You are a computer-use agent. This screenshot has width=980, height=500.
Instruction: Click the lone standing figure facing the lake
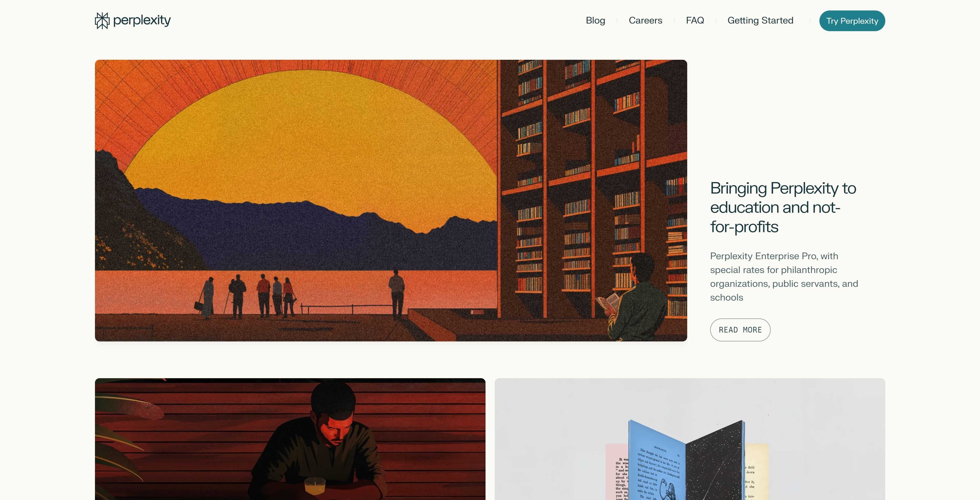[x=396, y=293]
